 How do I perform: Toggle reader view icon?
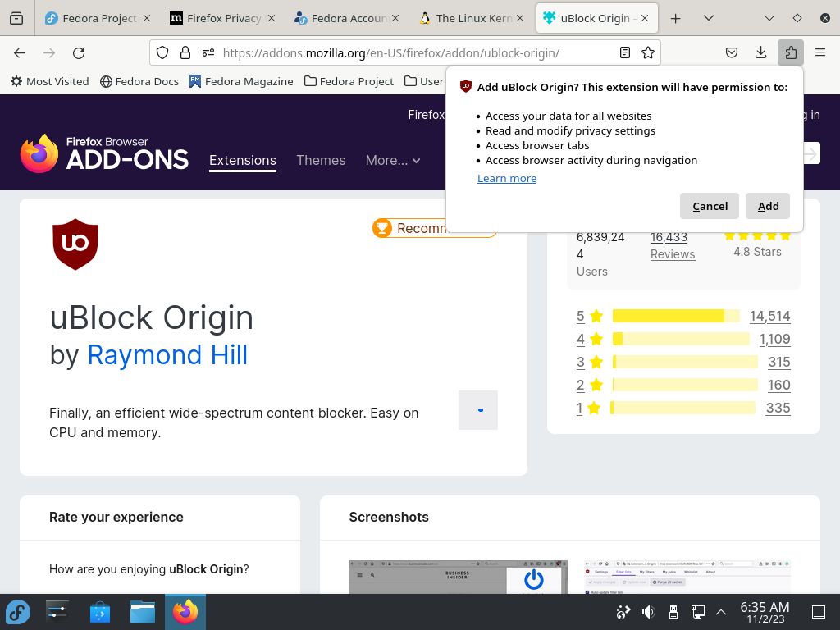tap(624, 52)
